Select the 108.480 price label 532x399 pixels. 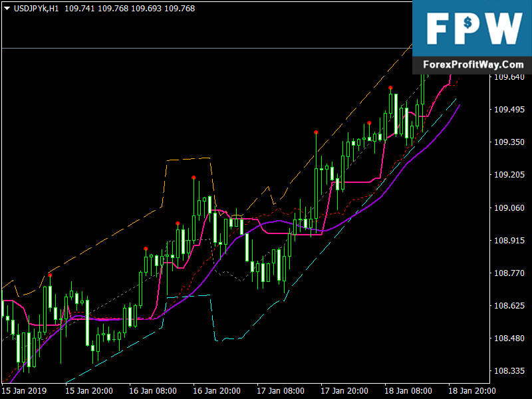point(509,338)
